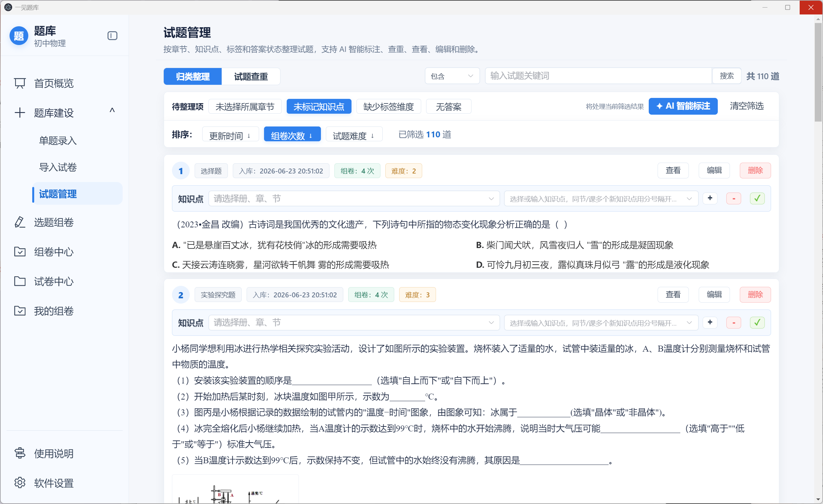Click the 软件设置 gear icon
This screenshot has height=504, width=823.
coord(20,483)
